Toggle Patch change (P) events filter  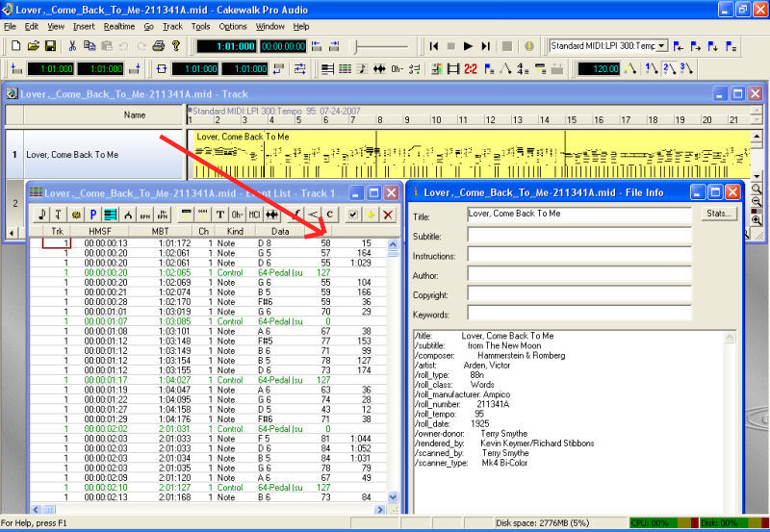(x=91, y=214)
